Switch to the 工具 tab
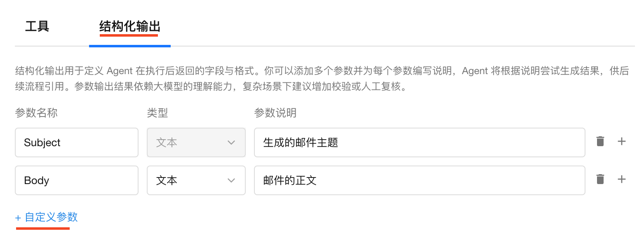Screen dimensions: 644x252 [37, 27]
